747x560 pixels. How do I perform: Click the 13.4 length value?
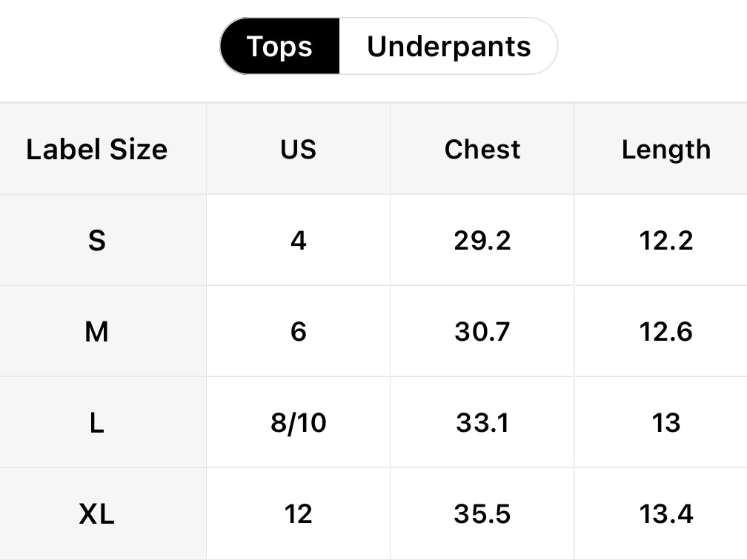665,514
